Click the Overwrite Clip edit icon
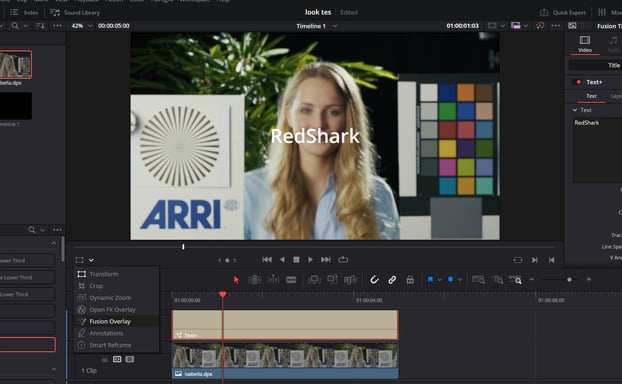622x384 pixels. pyautogui.click(x=332, y=280)
